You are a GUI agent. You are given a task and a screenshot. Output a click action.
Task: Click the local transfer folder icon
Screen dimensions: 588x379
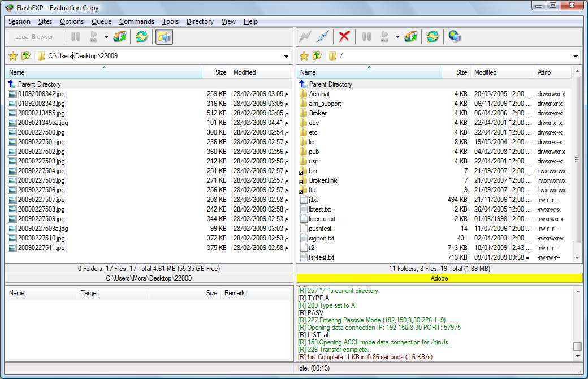(119, 36)
